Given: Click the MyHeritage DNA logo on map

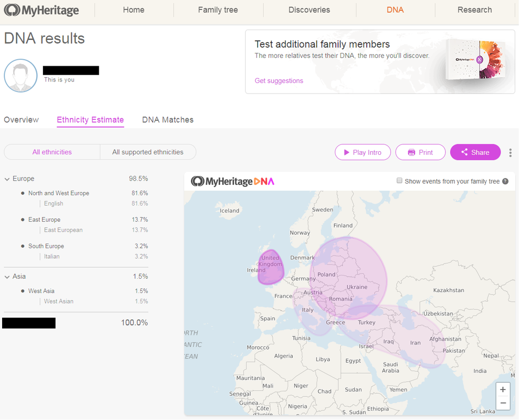Looking at the screenshot, I should pos(232,182).
